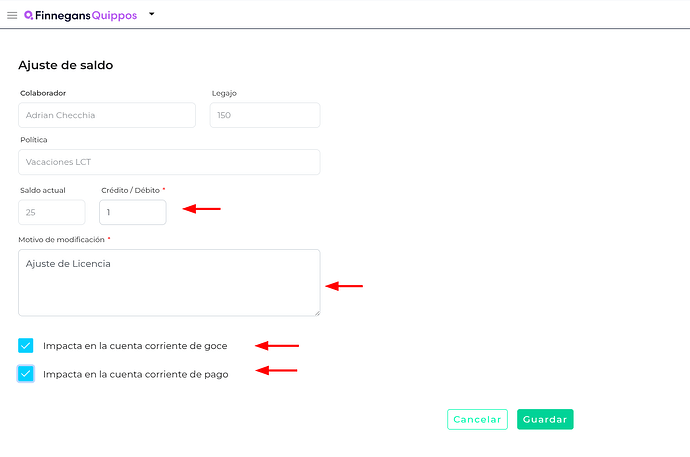Grab the text area resize handle
The width and height of the screenshot is (690, 457).
click(x=316, y=312)
